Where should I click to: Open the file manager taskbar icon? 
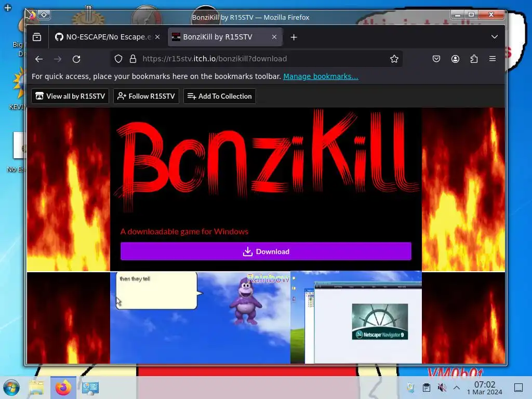coord(37,388)
